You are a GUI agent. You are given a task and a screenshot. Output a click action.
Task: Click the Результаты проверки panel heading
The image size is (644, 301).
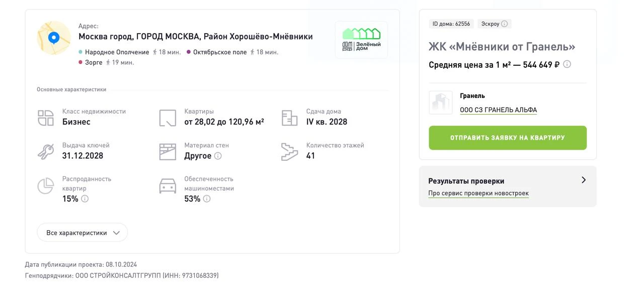click(466, 181)
